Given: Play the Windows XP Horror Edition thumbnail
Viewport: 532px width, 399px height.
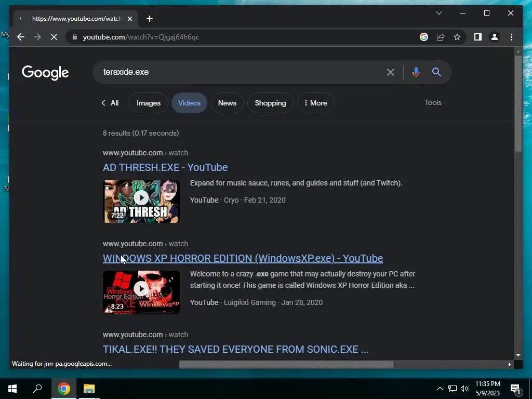Looking at the screenshot, I should pyautogui.click(x=141, y=292).
